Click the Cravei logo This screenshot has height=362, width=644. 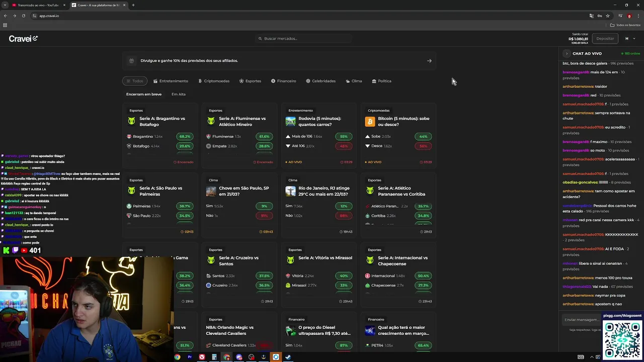pyautogui.click(x=23, y=39)
